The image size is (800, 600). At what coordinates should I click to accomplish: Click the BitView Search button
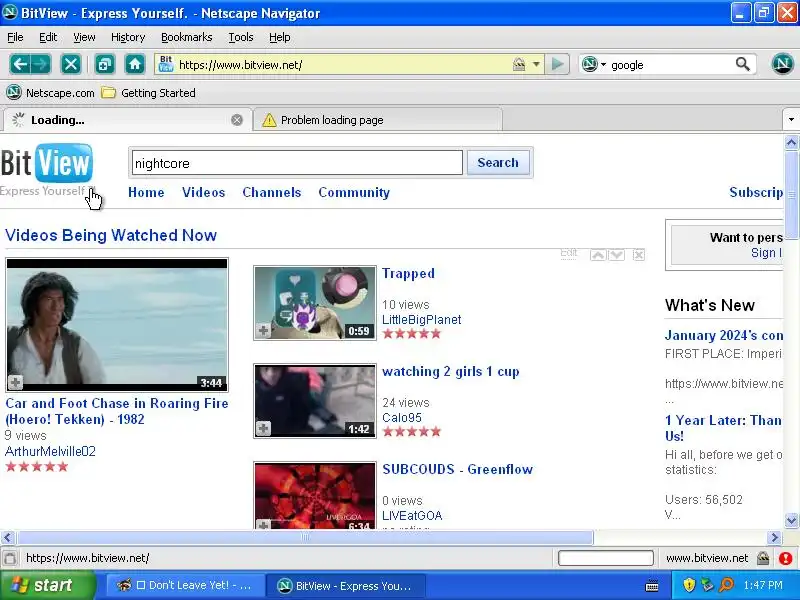(x=498, y=163)
